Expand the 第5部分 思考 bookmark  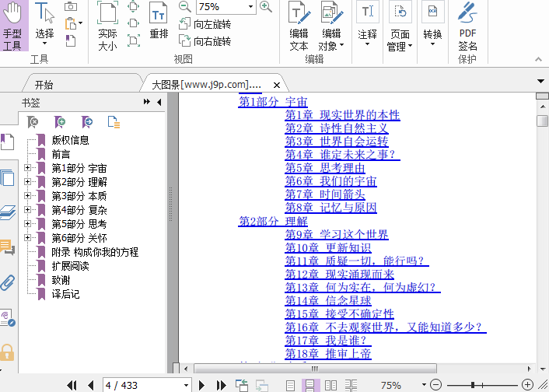[x=27, y=223]
